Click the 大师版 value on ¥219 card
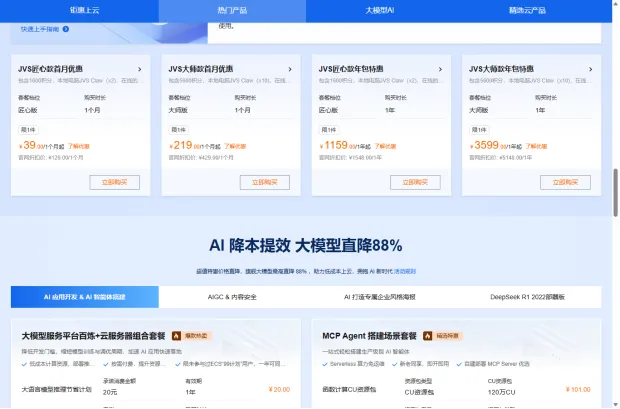This screenshot has height=409, width=620. (x=178, y=110)
